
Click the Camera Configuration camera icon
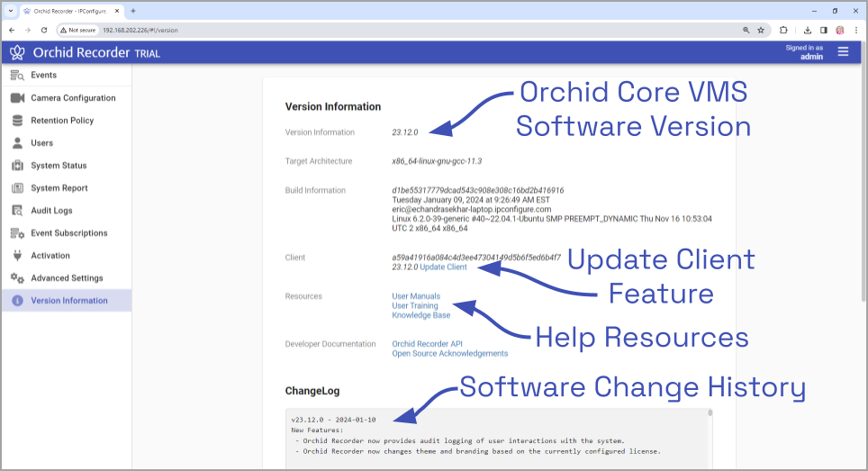point(17,98)
